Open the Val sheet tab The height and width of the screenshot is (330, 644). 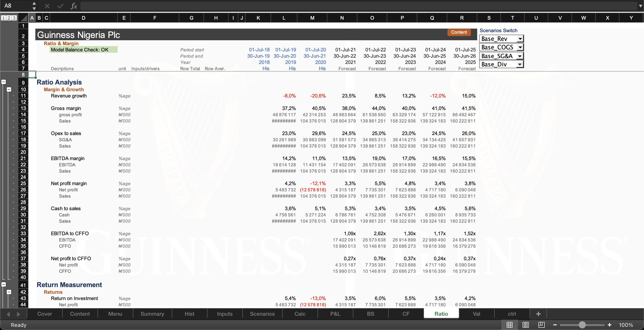pos(476,314)
